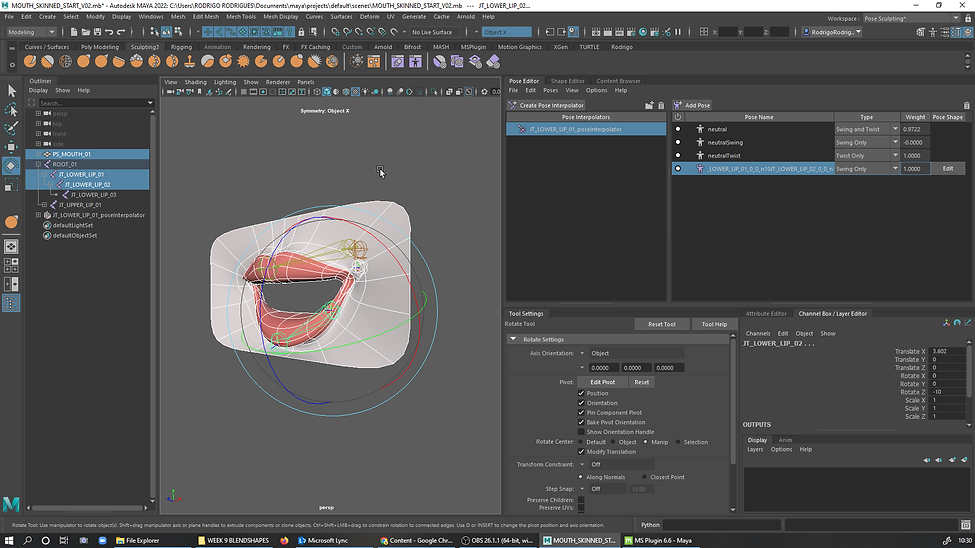Click the Open Scene folder icon
The image size is (975, 548).
[x=86, y=32]
